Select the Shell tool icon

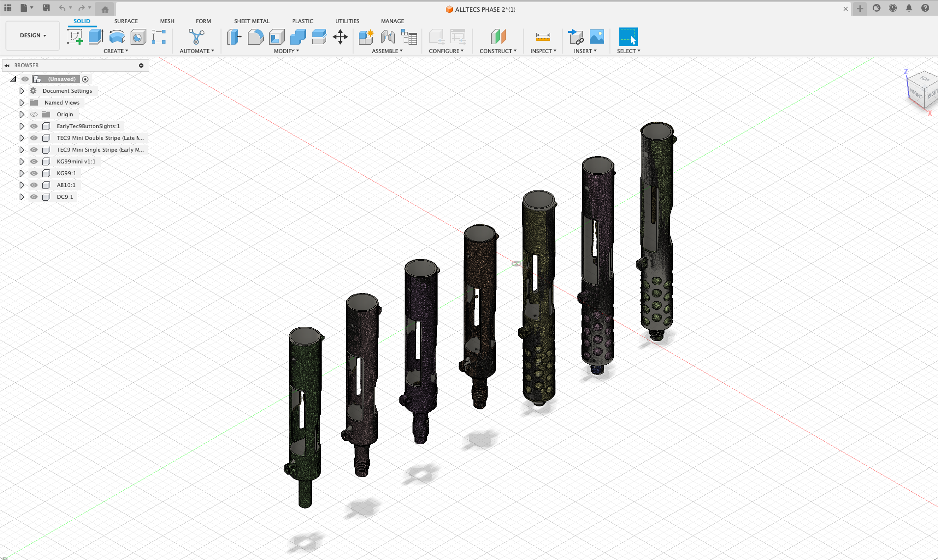[276, 37]
